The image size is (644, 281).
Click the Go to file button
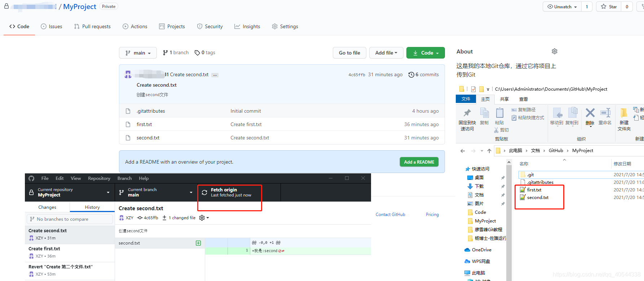coord(349,53)
